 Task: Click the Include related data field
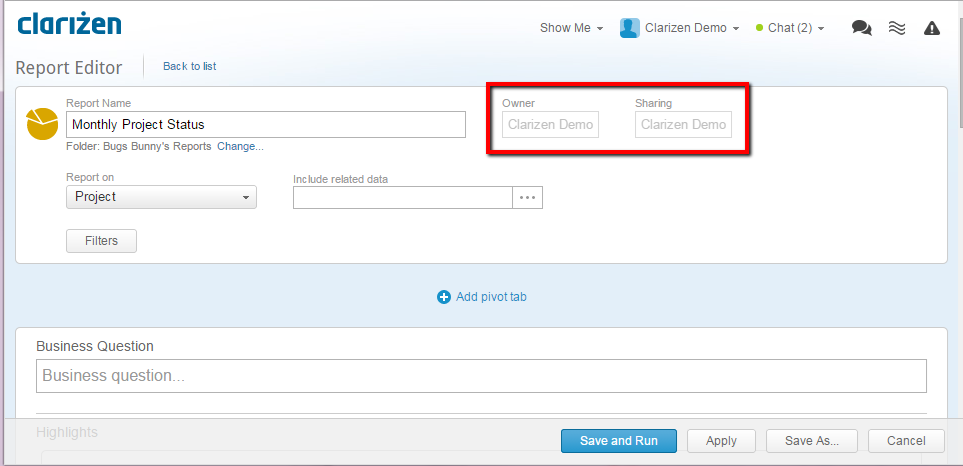pyautogui.click(x=403, y=198)
